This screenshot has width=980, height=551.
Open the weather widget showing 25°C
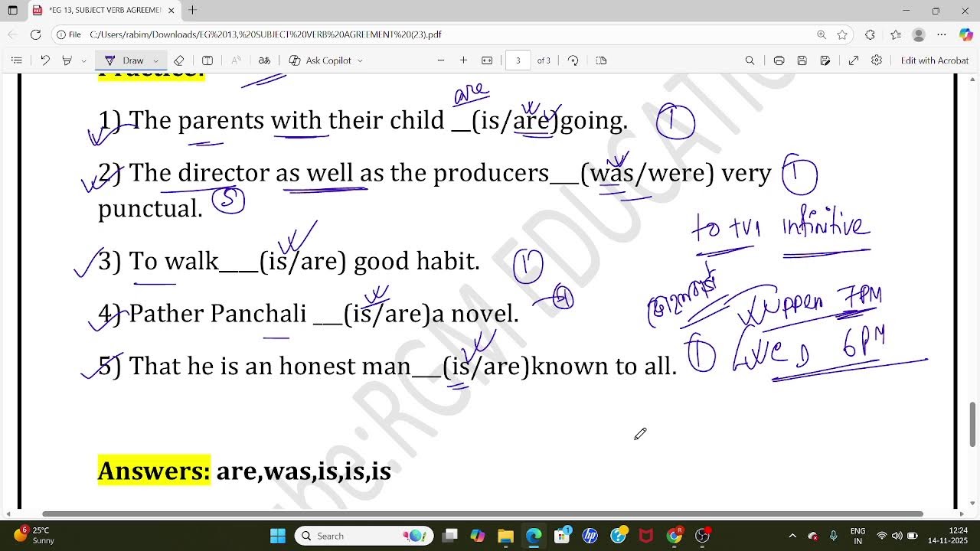(x=34, y=536)
